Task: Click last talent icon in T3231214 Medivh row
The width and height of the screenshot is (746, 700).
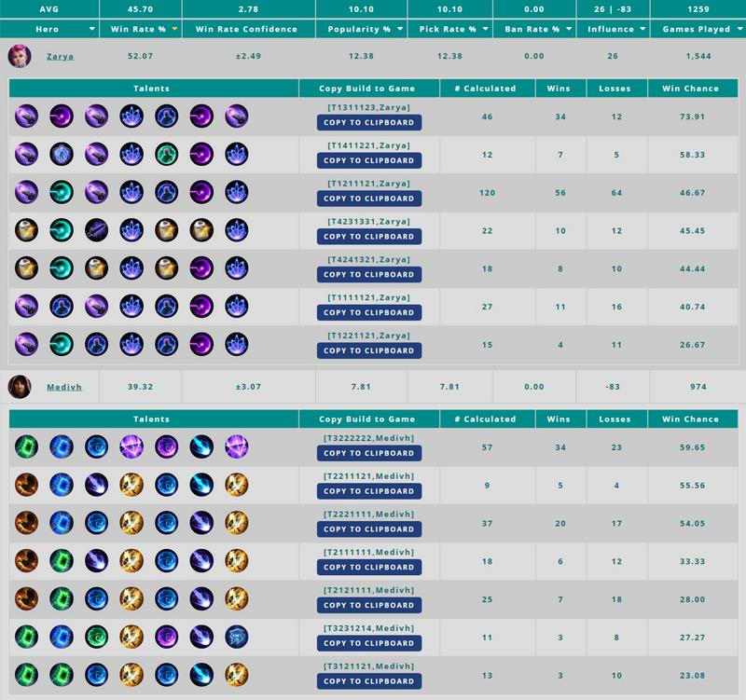Action: click(x=237, y=638)
